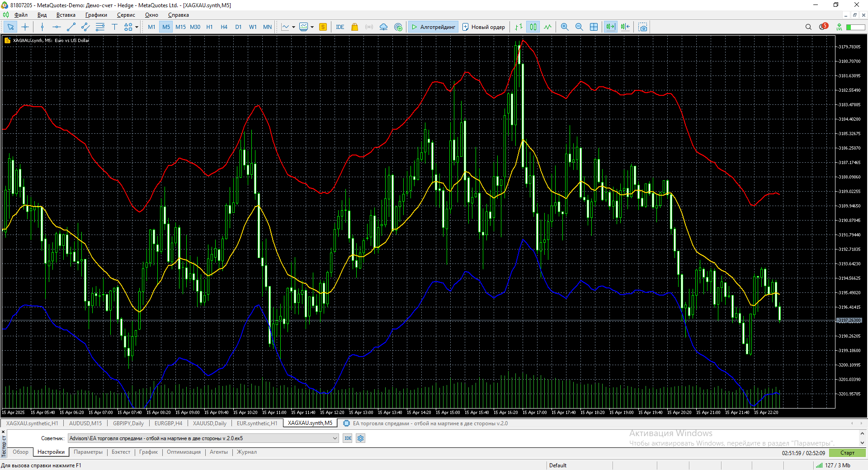Switch chart to line chart mode
868x470 pixels.
point(547,27)
